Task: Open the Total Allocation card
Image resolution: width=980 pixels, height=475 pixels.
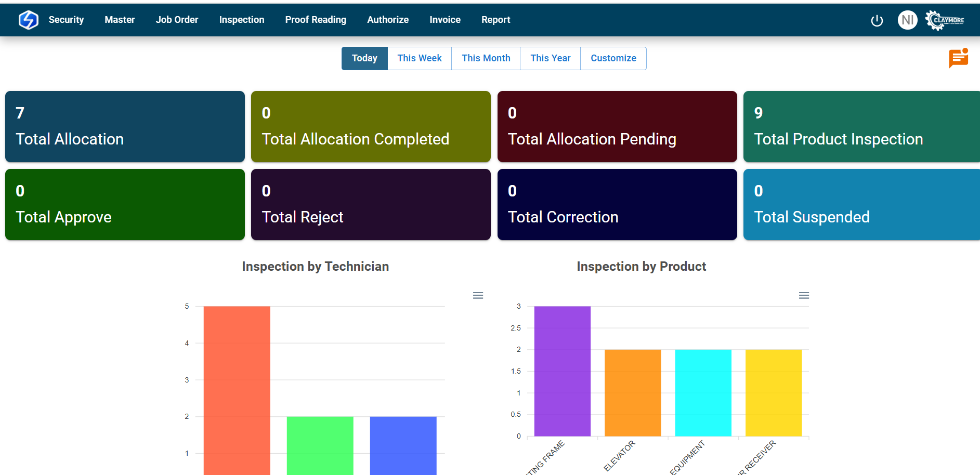Action: (125, 126)
